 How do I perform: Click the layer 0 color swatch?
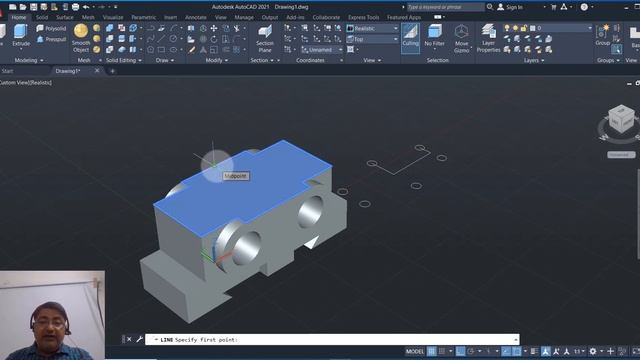pyautogui.click(x=532, y=28)
